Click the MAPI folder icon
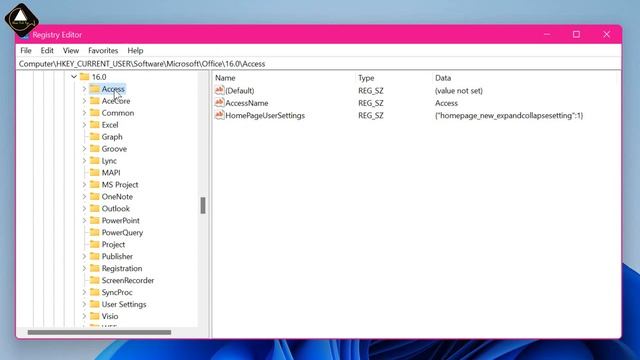Screen dimensions: 640x360 point(95,172)
